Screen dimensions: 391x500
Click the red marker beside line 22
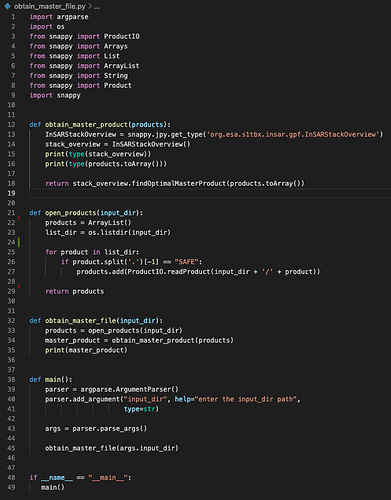[19, 218]
